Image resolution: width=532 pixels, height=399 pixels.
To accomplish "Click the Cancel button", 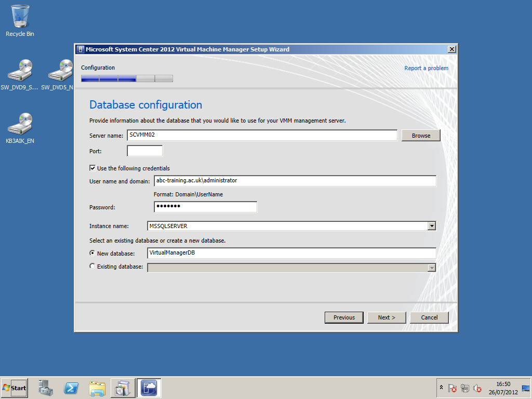I will (429, 317).
